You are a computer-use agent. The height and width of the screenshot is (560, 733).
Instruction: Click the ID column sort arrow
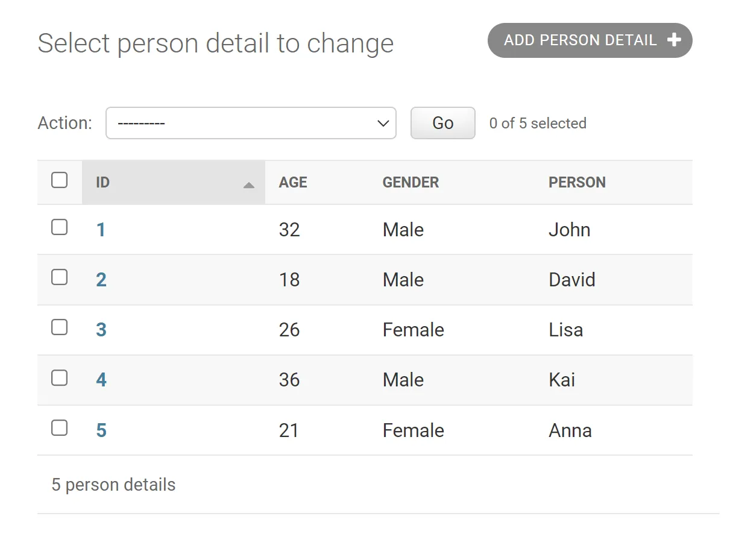248,185
